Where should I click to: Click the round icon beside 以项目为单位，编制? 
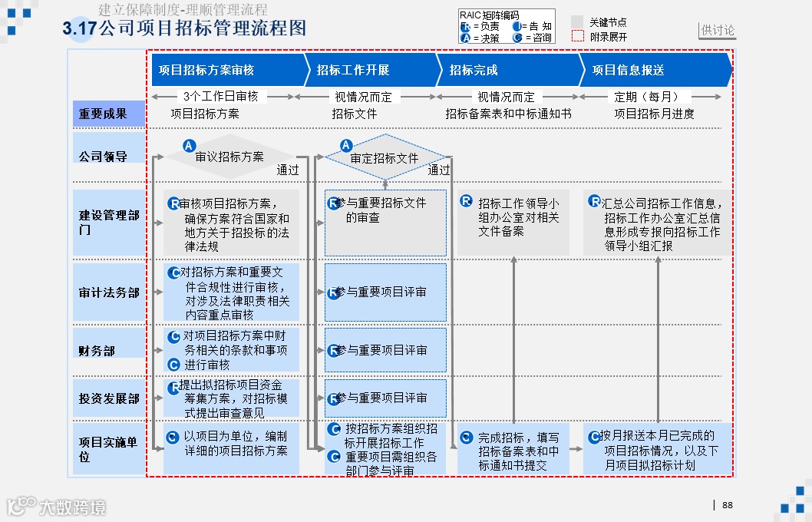point(173,438)
